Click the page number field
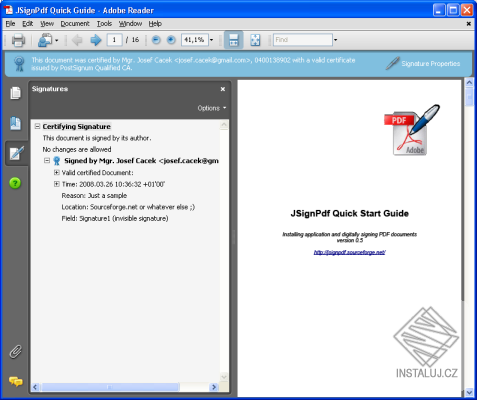 pos(114,40)
